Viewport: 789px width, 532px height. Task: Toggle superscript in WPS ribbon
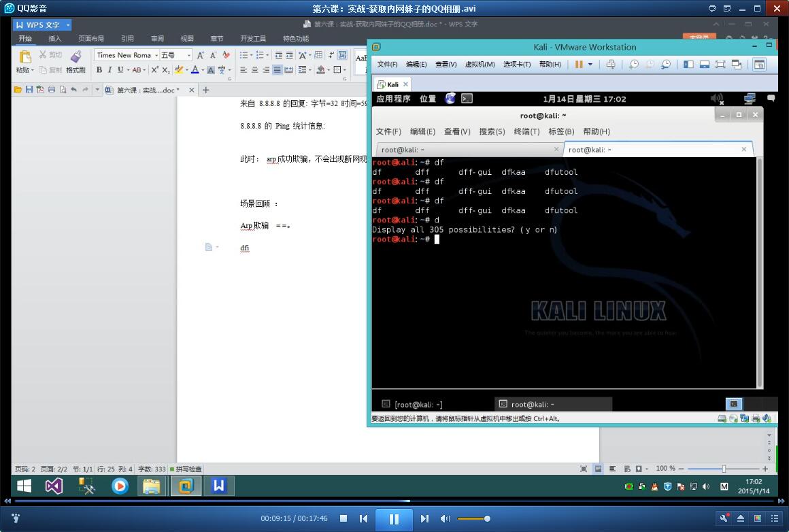click(155, 70)
